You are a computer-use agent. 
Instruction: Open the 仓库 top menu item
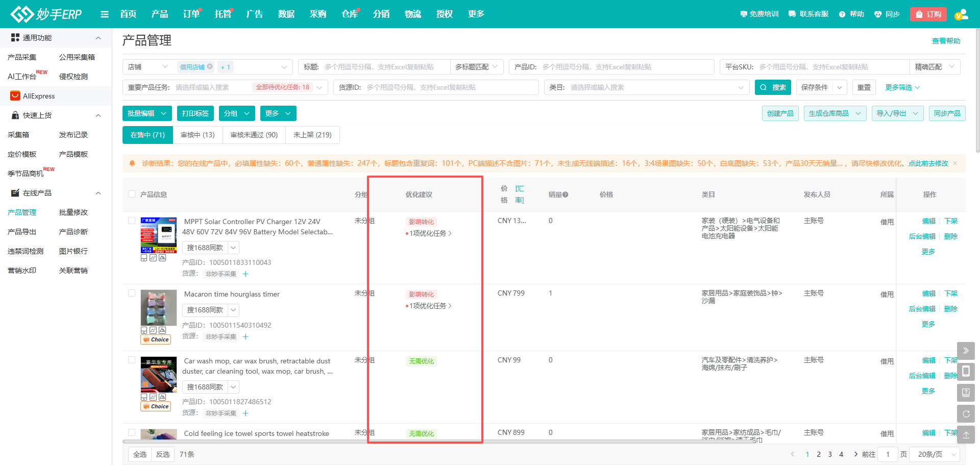(349, 14)
